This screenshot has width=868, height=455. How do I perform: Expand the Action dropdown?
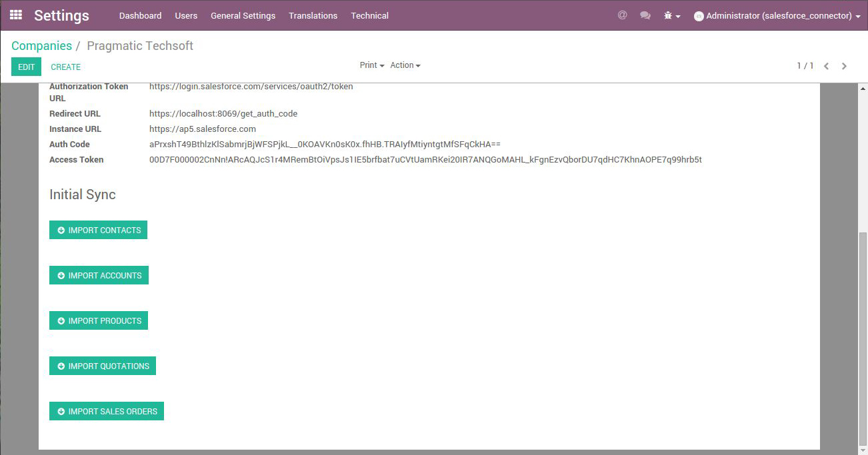(405, 65)
